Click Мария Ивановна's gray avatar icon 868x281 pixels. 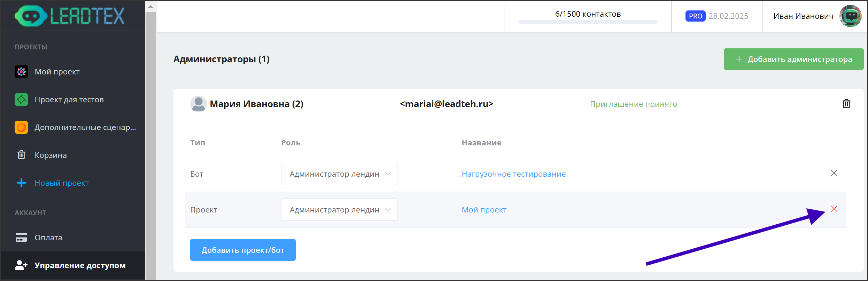coord(199,104)
